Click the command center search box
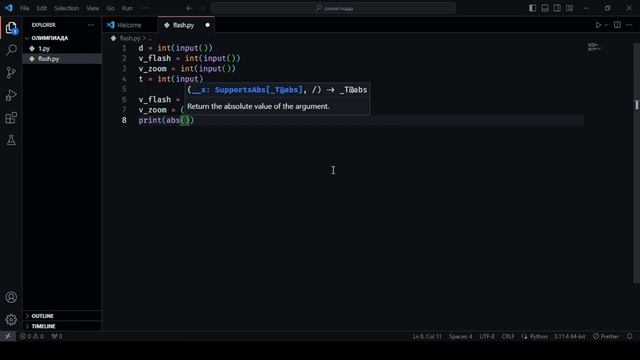640x360 pixels. (333, 8)
